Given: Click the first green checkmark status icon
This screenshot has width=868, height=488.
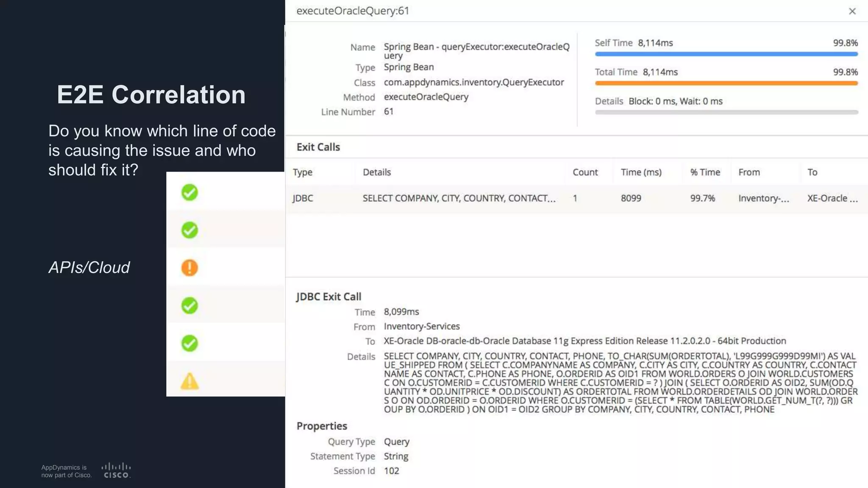Looking at the screenshot, I should click(x=189, y=192).
